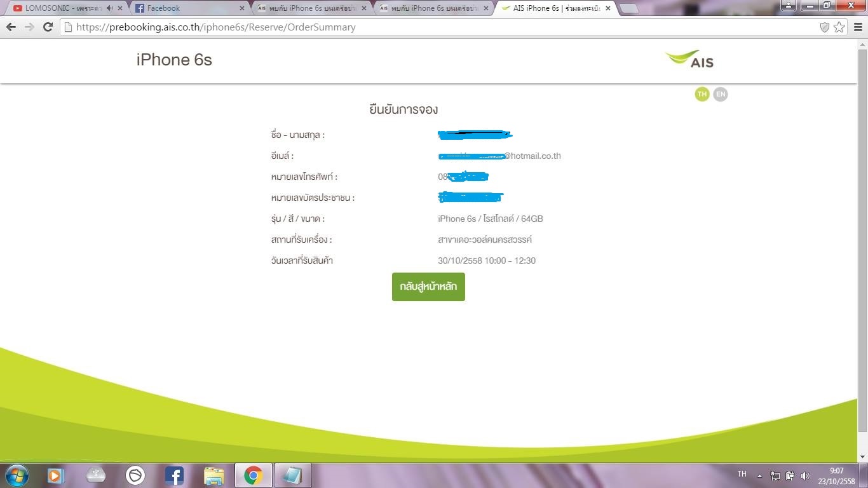Click the address bar URL field

tap(445, 27)
